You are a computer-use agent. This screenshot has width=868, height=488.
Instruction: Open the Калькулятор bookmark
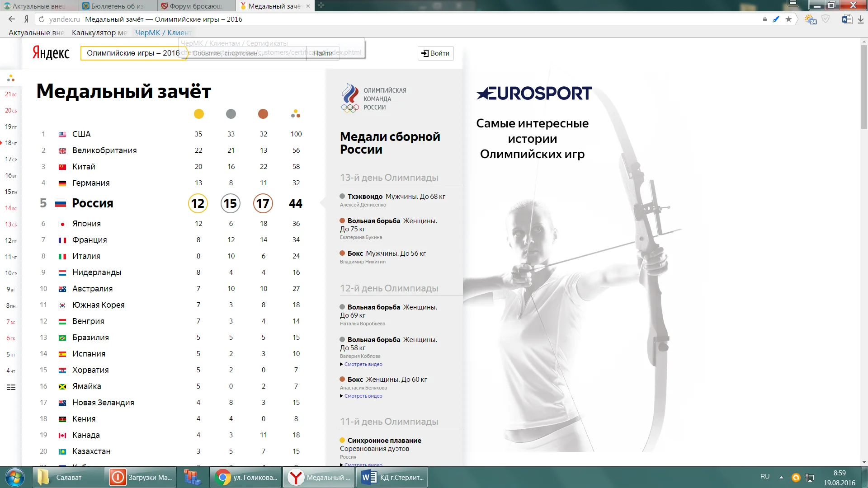click(99, 33)
